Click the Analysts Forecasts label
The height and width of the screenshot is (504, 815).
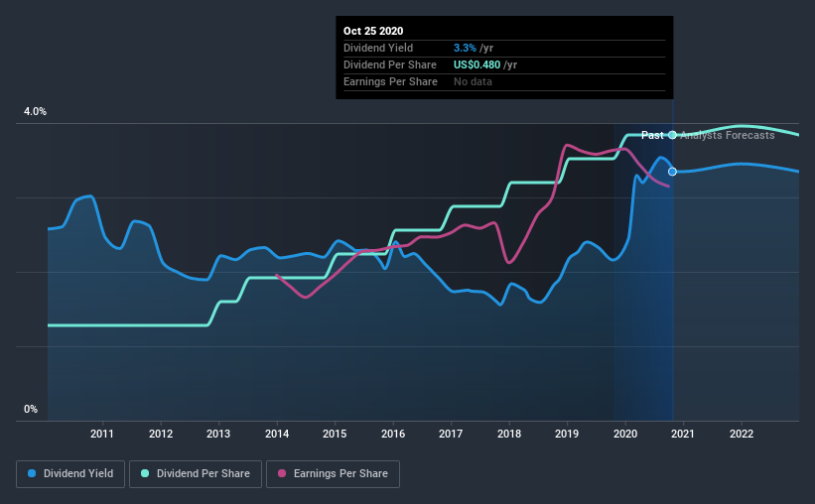728,135
